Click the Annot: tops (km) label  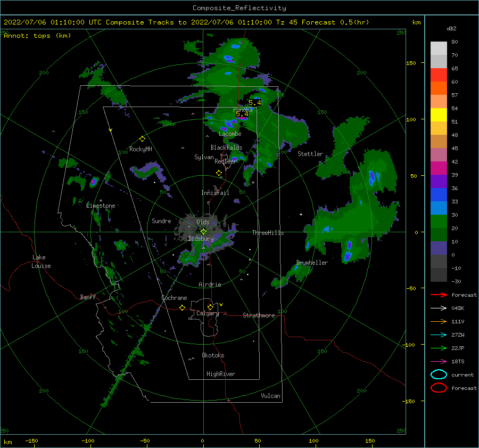tap(37, 36)
